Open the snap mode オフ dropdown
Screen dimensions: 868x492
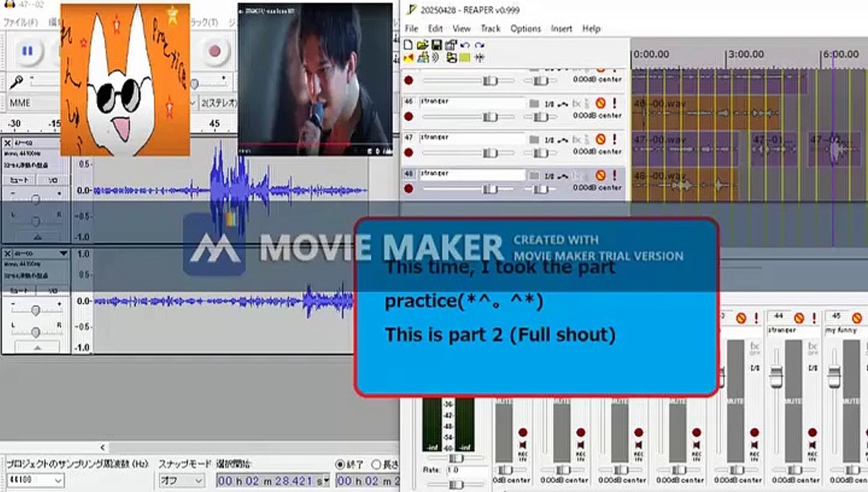coord(181,480)
